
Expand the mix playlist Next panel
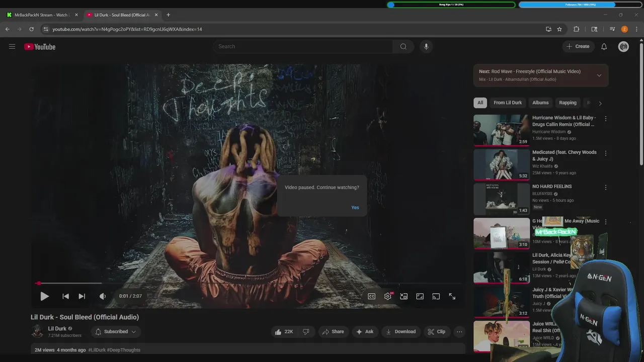coord(599,75)
